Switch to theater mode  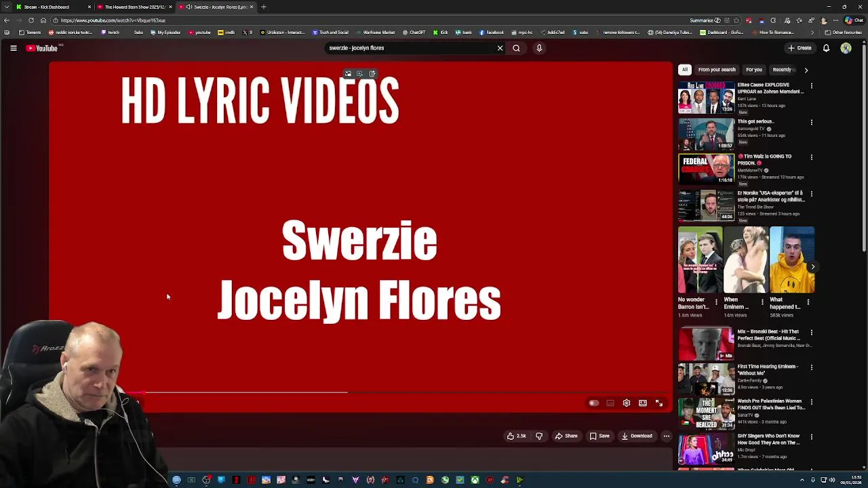pyautogui.click(x=643, y=403)
